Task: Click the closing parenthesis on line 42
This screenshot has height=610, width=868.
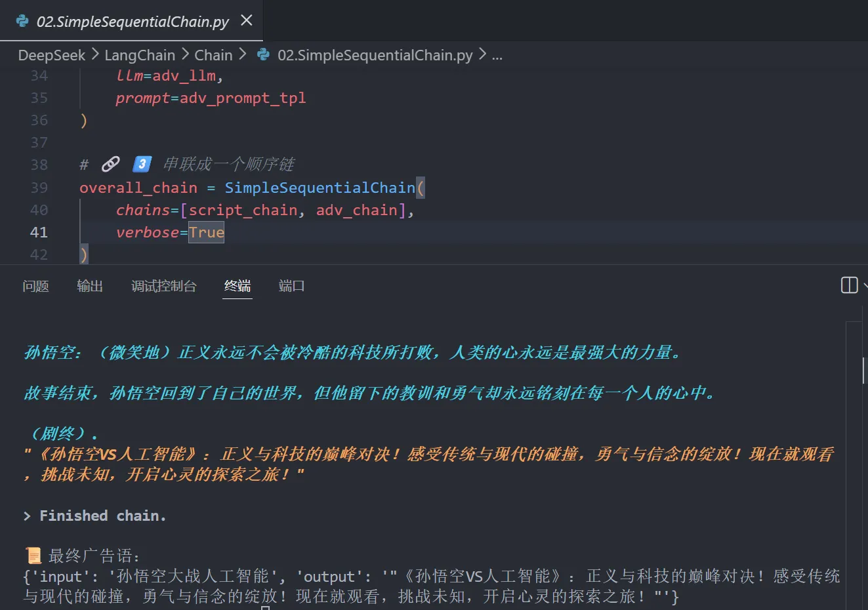Action: (x=83, y=254)
